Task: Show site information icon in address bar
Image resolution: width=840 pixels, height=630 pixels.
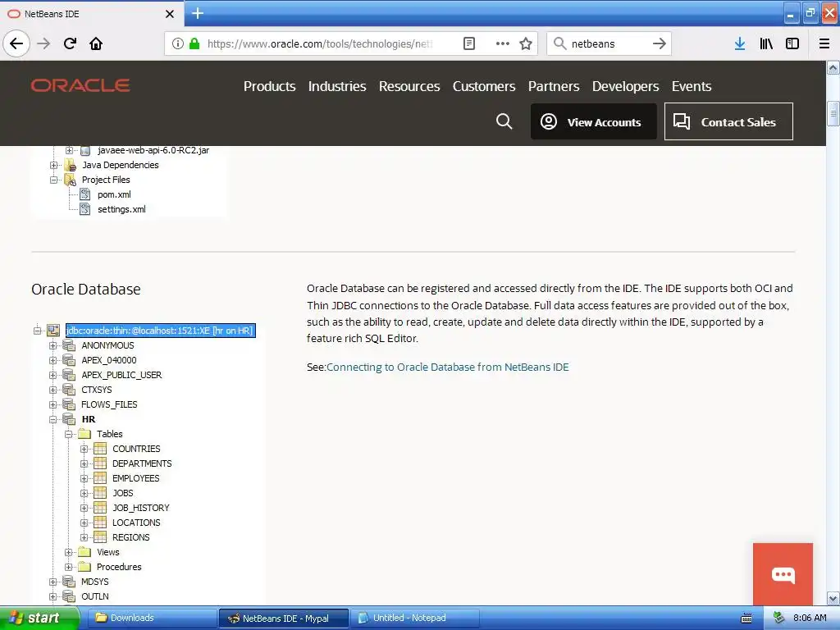Action: 177,43
